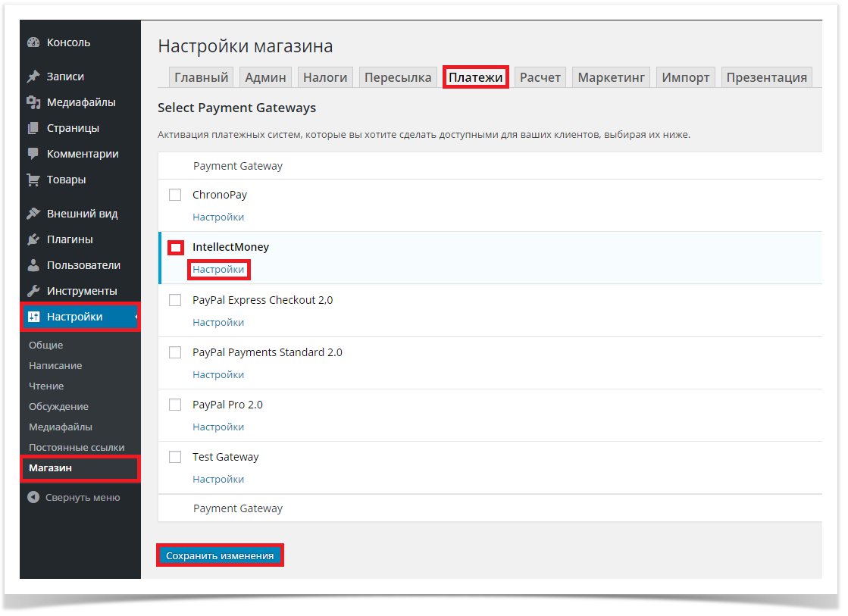Image resolution: width=848 pixels, height=616 pixels.
Task: Open Записи via its pin icon
Action: click(x=33, y=77)
